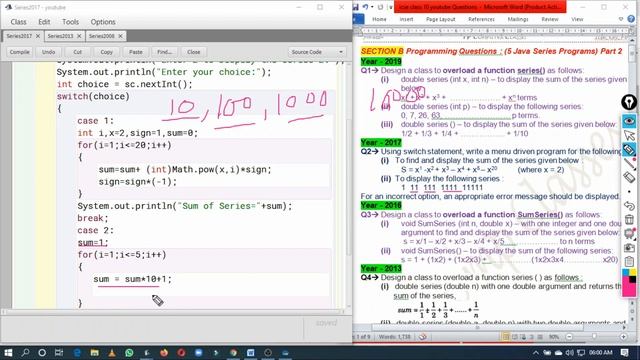Select the eraser tool in annotation toolbar
The height and width of the screenshot is (360, 640).
(629, 177)
